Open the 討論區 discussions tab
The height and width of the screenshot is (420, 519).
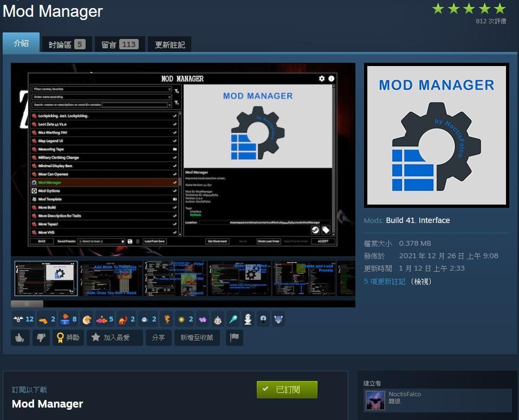pos(67,44)
